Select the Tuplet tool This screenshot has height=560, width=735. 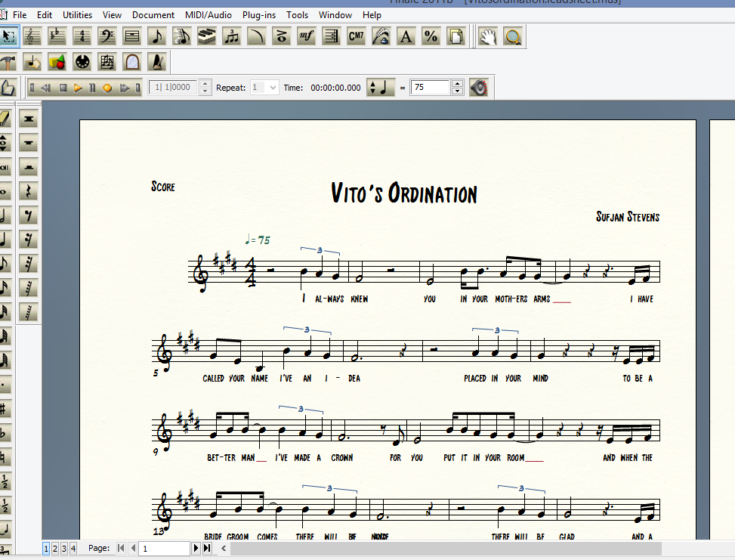point(231,36)
